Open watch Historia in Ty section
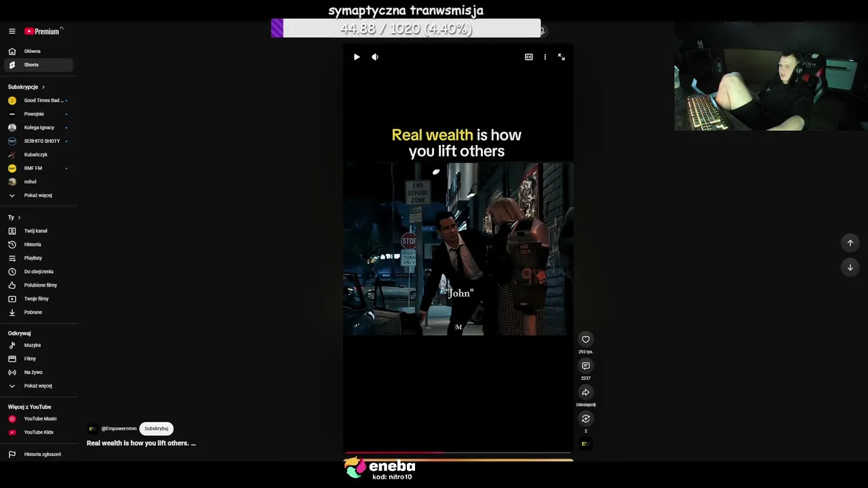 pos(39,245)
